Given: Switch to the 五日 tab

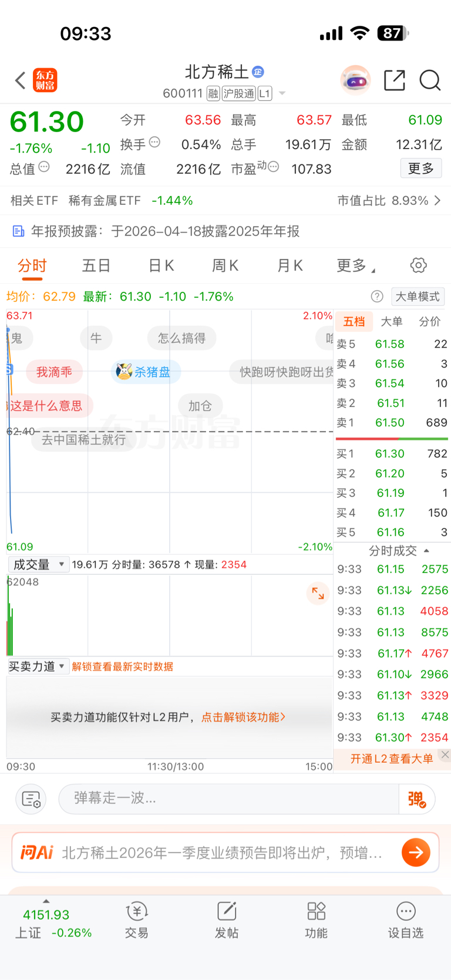Looking at the screenshot, I should click(96, 266).
